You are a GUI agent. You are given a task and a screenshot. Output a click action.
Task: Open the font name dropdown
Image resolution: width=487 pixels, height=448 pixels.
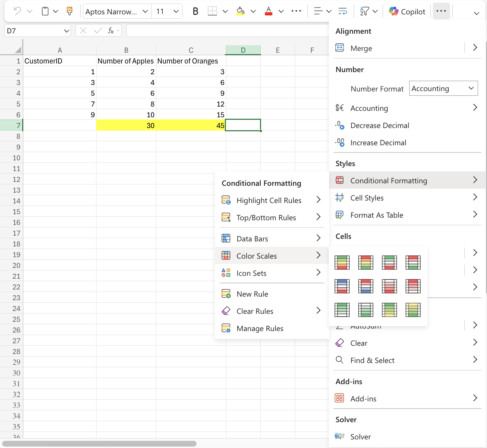pos(117,11)
